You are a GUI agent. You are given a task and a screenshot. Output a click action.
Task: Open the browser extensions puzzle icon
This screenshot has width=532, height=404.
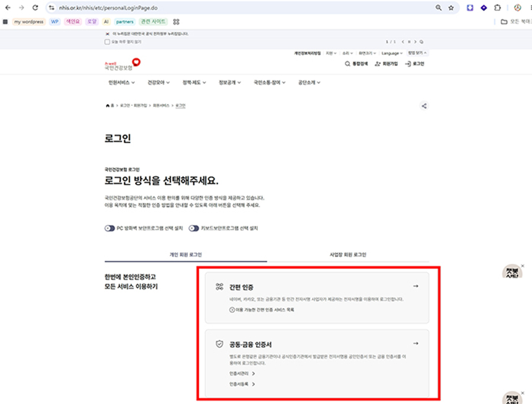497,8
